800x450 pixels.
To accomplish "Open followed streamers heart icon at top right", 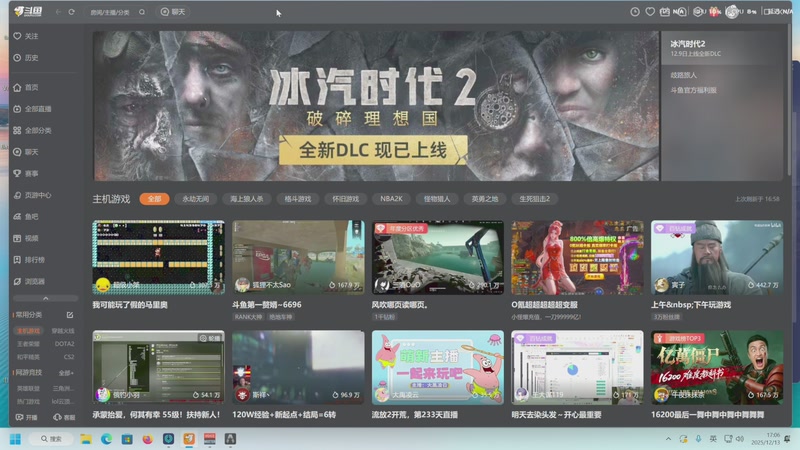I will [x=650, y=11].
